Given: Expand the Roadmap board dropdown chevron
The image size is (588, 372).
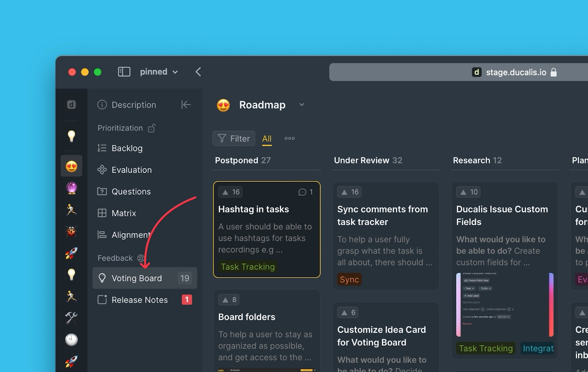Looking at the screenshot, I should pyautogui.click(x=302, y=105).
